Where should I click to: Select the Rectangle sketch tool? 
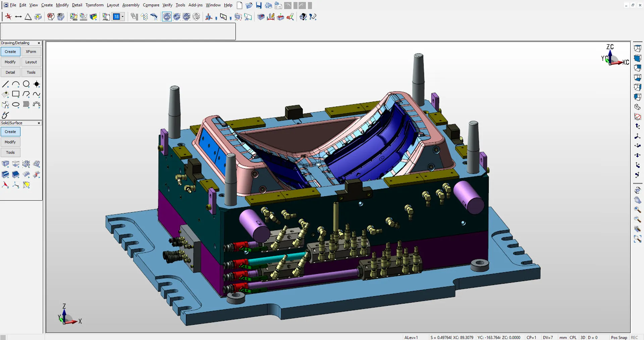[16, 94]
